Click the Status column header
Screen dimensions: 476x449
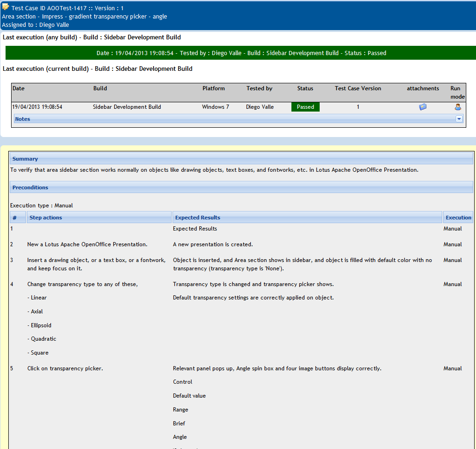305,88
